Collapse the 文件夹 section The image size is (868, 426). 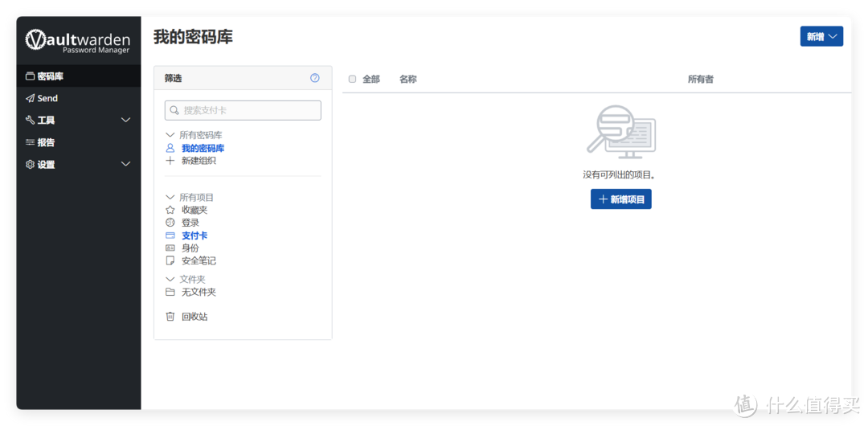point(170,279)
